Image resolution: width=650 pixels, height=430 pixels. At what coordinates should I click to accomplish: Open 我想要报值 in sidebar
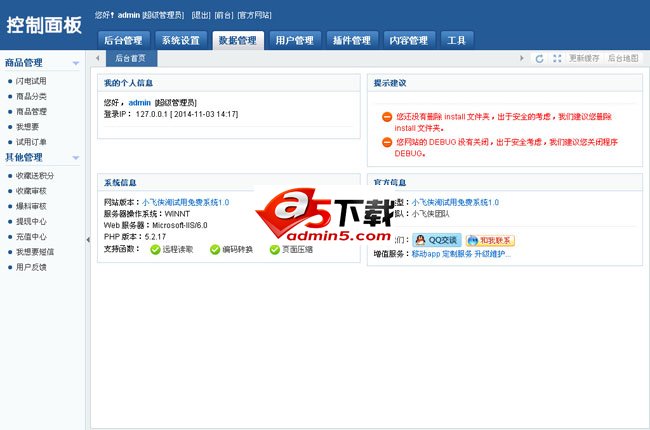point(35,252)
